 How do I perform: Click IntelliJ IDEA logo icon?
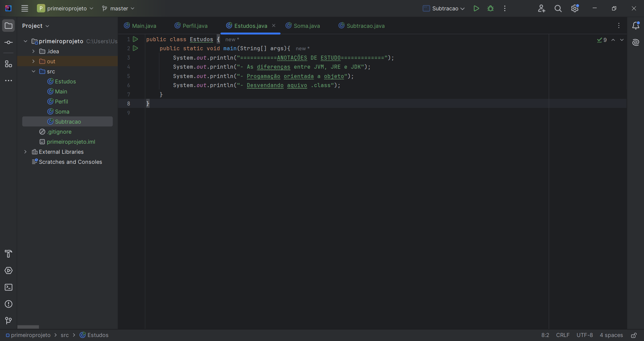(x=8, y=8)
